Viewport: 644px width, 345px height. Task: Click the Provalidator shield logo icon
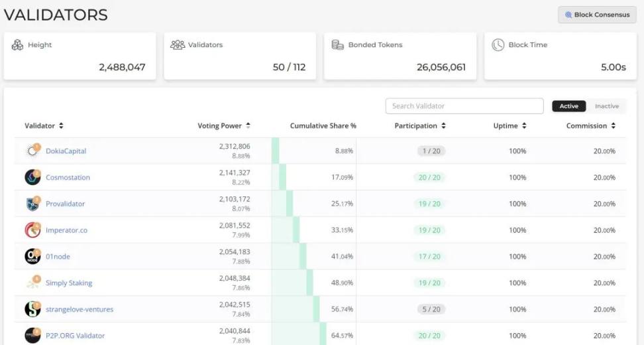[32, 204]
